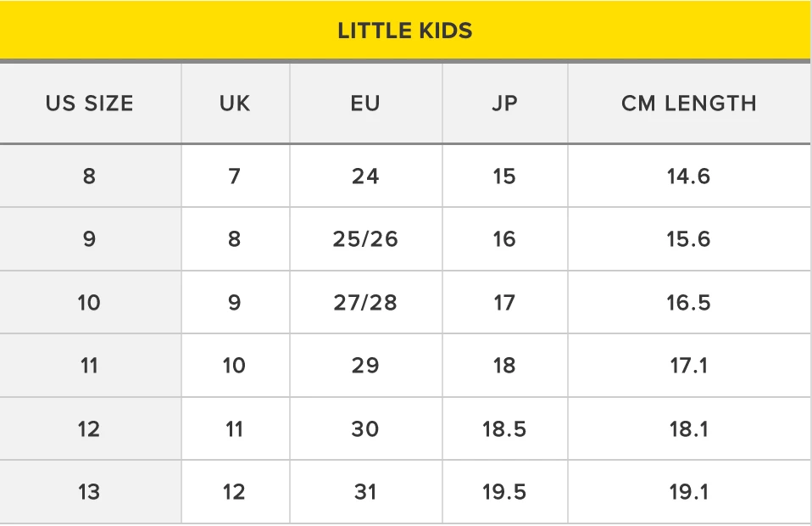Click the LITTLE KIDS yellow header banner
812x526 pixels.
[405, 31]
